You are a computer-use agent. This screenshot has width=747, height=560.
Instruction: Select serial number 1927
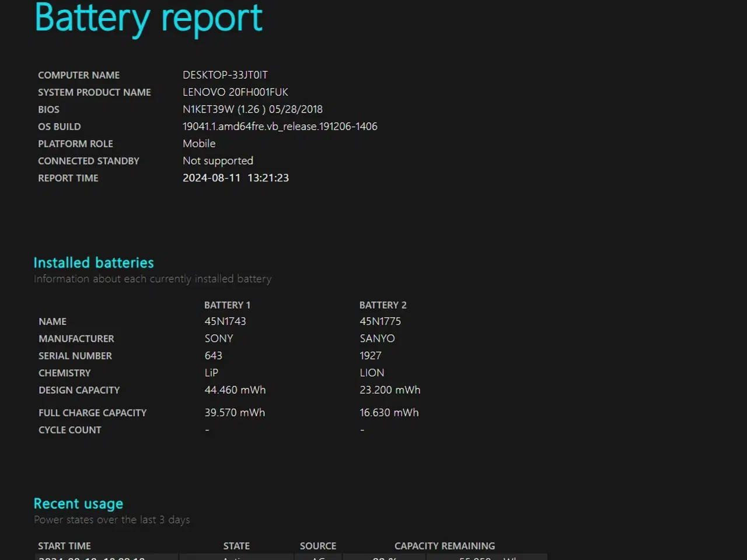[371, 356]
